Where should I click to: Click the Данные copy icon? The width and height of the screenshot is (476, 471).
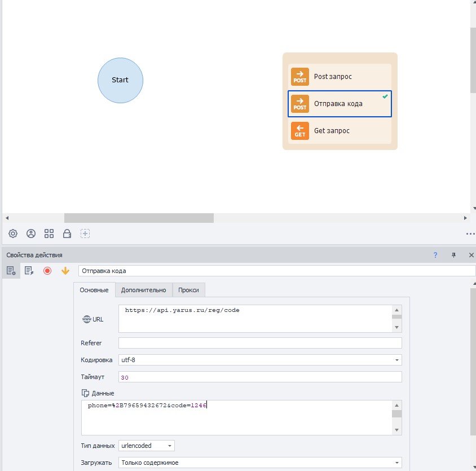point(85,393)
